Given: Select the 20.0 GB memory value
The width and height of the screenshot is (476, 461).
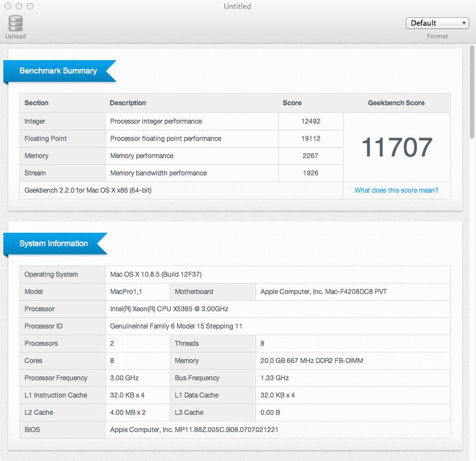Looking at the screenshot, I should (x=311, y=360).
